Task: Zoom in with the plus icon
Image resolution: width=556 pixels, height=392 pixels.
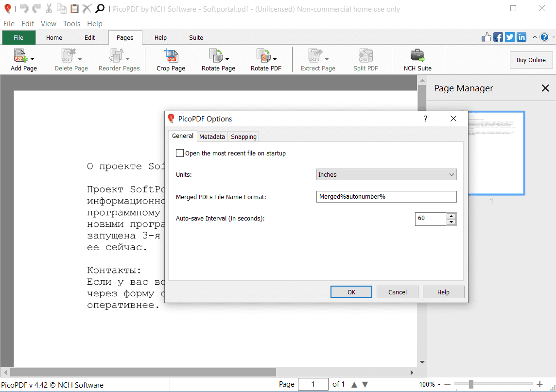Action: click(x=539, y=384)
